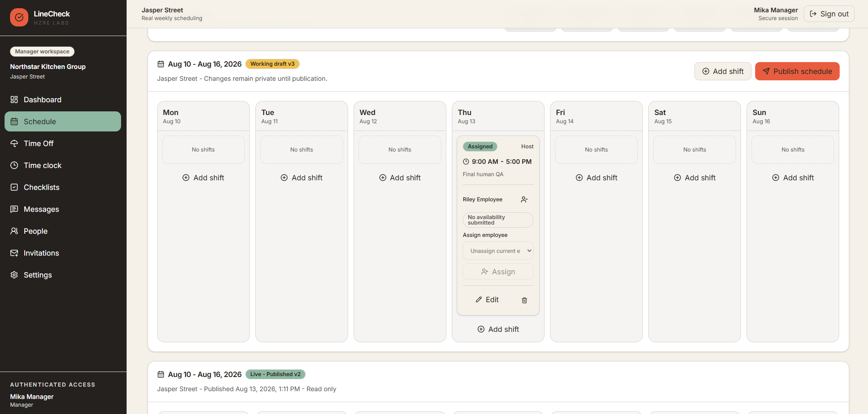Click the Northstar Kitchen Group name

pyautogui.click(x=48, y=67)
